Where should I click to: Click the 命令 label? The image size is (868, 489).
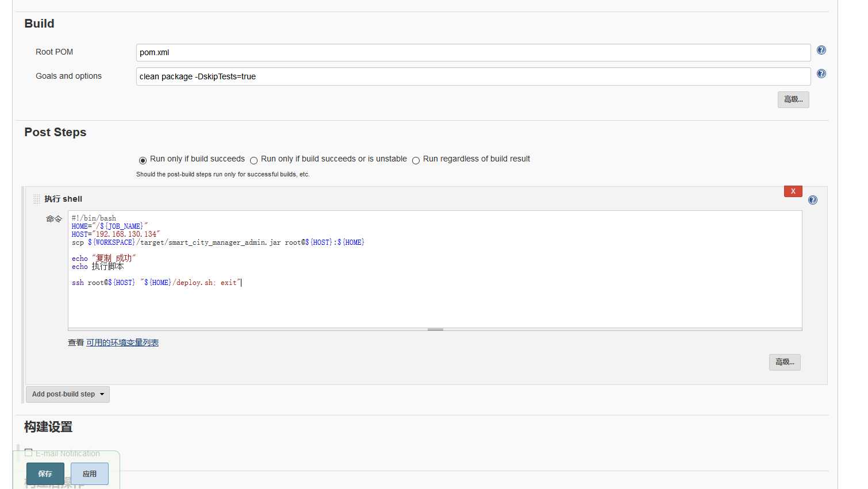tap(54, 219)
